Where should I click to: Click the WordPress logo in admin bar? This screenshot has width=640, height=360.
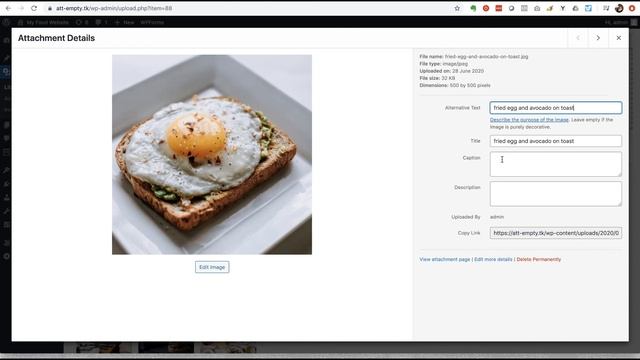click(6, 22)
